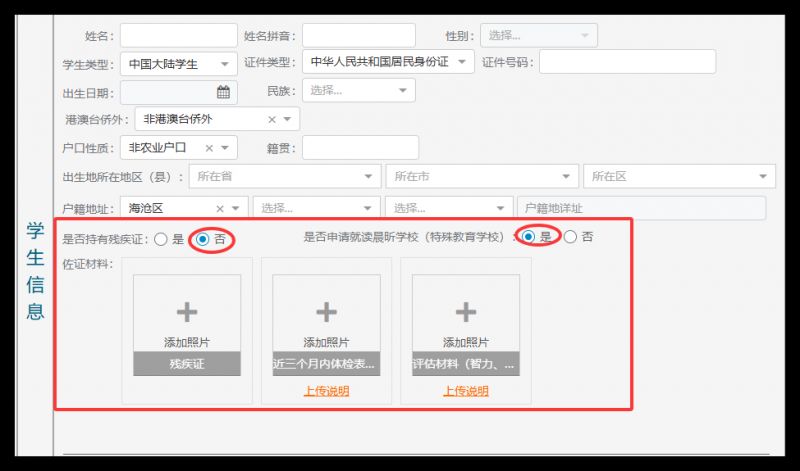This screenshot has width=800, height=471.
Task: Clear the 非港澳台侨外 selection with its X
Action: pyautogui.click(x=272, y=119)
